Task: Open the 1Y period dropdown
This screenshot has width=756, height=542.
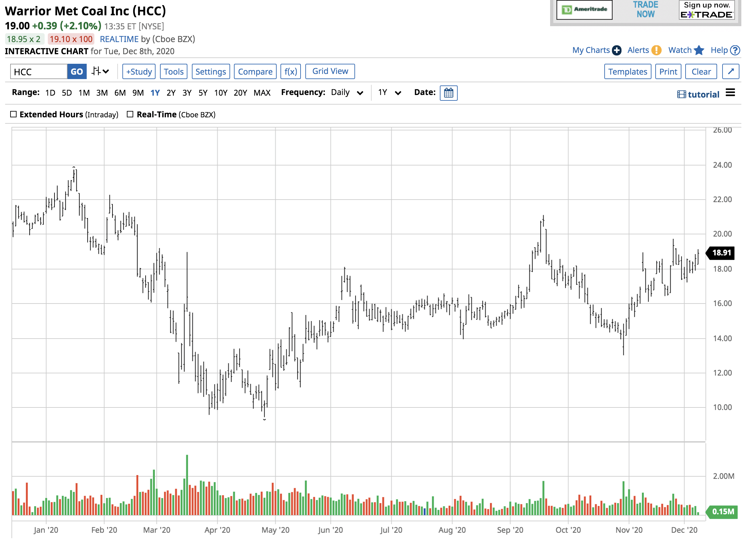Action: point(389,92)
